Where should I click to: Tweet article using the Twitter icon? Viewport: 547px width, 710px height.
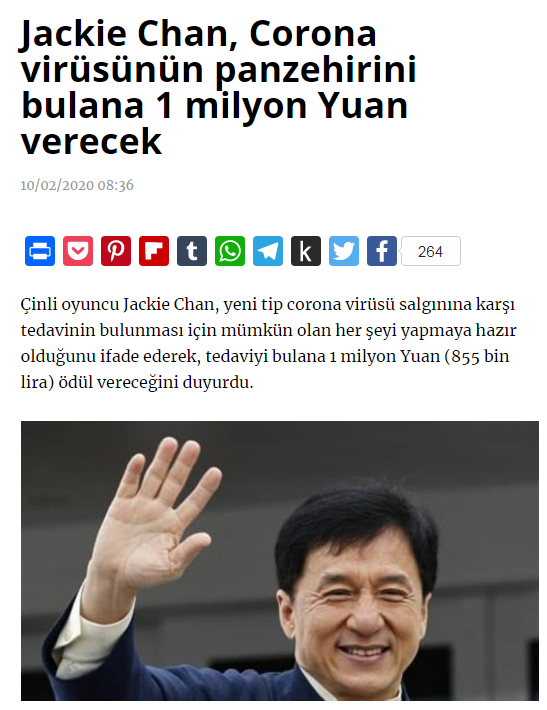(x=344, y=251)
